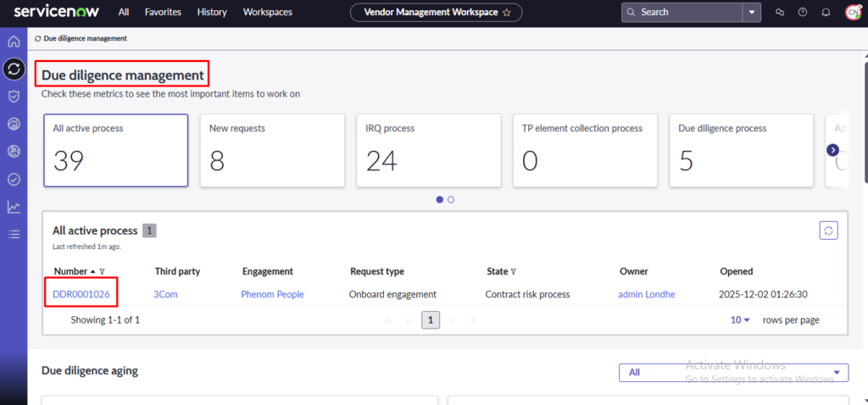The width and height of the screenshot is (868, 405).
Task: Open the list icon in the left sidebar
Action: (14, 234)
